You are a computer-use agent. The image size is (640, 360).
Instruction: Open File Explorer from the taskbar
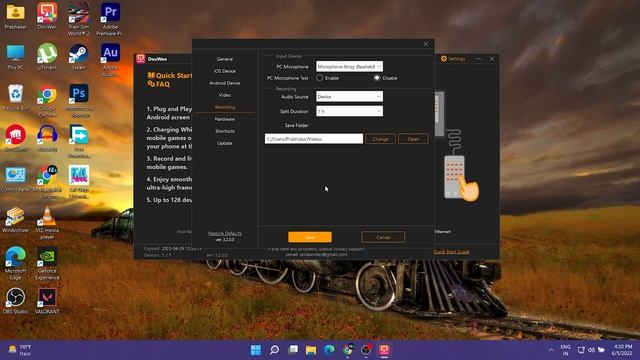click(x=311, y=350)
